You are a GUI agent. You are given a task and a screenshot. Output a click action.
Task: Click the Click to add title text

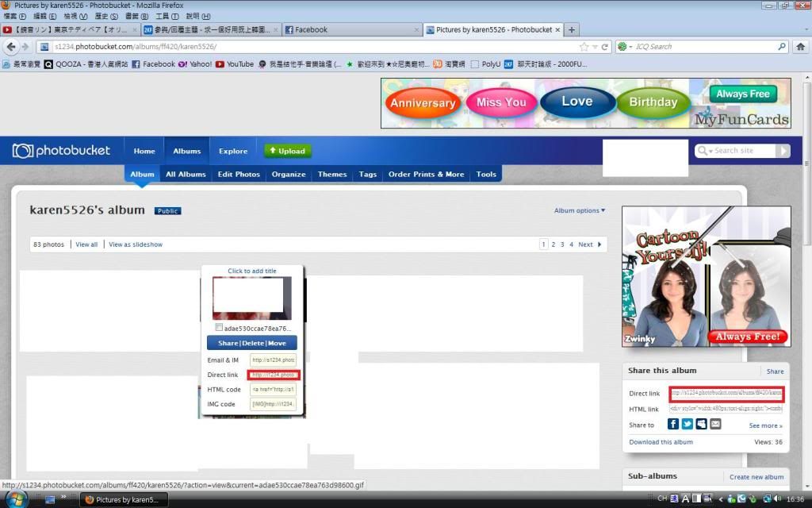tap(252, 271)
